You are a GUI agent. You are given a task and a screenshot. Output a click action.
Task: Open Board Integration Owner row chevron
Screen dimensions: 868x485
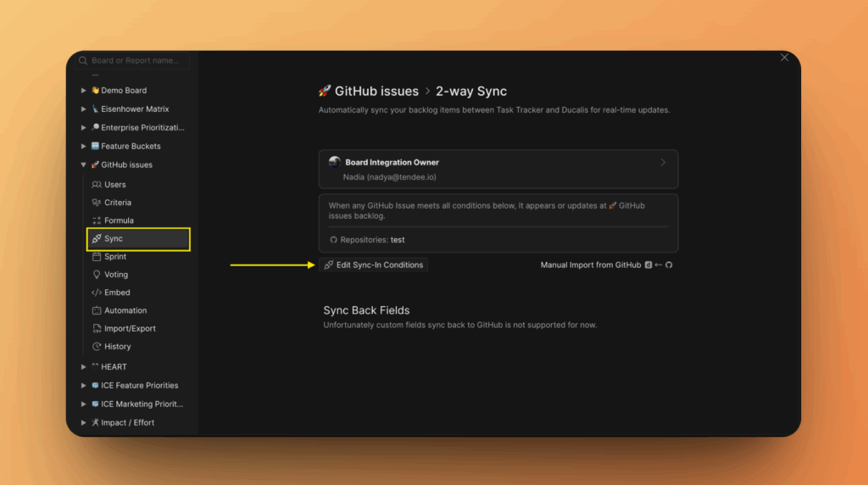click(663, 162)
